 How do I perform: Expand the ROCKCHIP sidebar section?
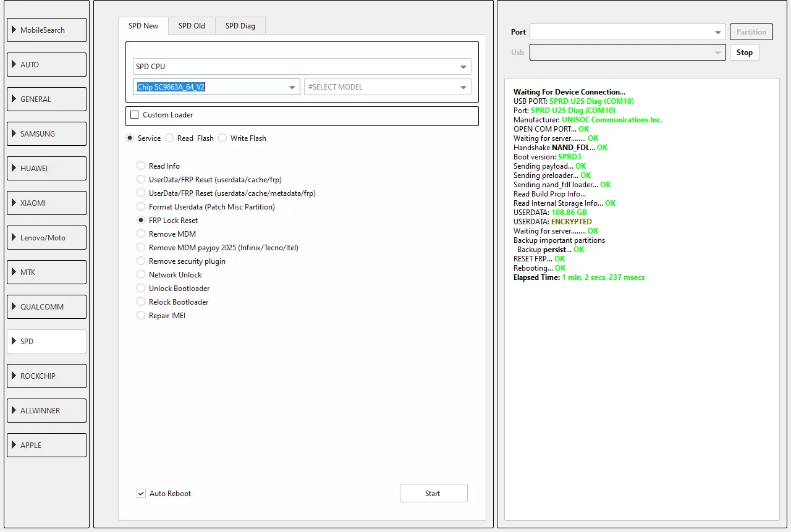tap(46, 376)
